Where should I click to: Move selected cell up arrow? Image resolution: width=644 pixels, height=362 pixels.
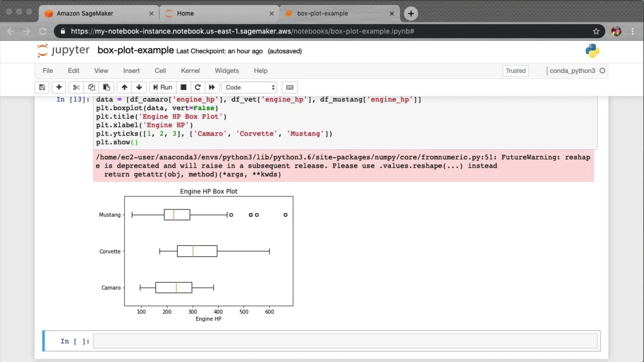click(124, 87)
